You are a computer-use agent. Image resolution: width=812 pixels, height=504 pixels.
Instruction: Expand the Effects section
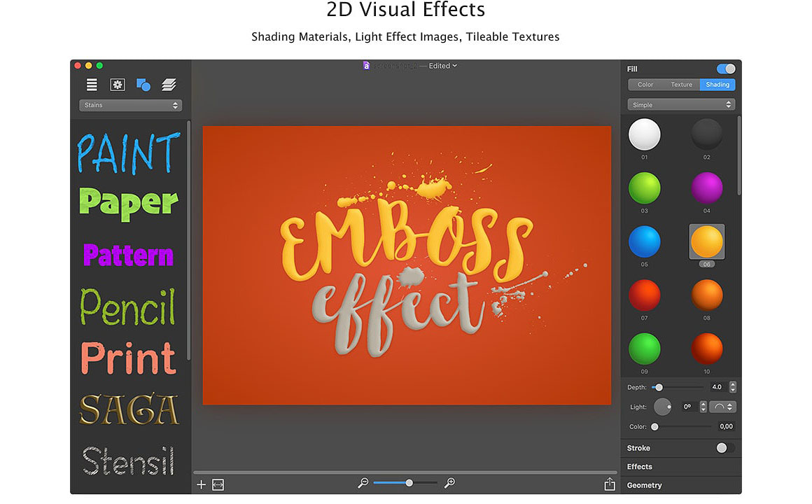coord(681,467)
